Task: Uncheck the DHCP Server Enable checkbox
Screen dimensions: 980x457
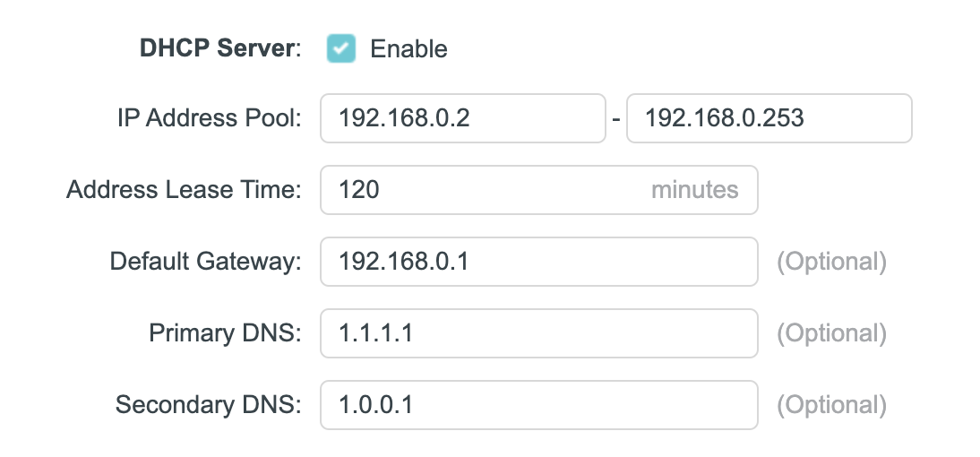Action: point(341,48)
